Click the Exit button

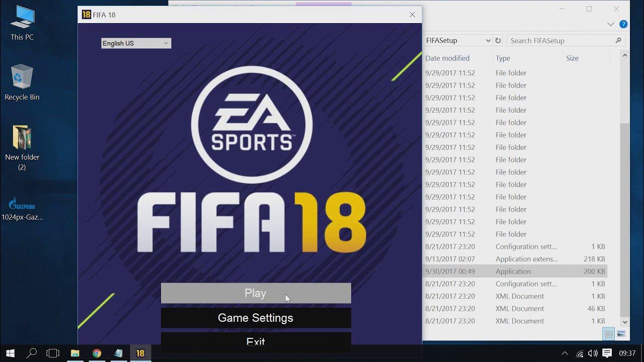[256, 341]
